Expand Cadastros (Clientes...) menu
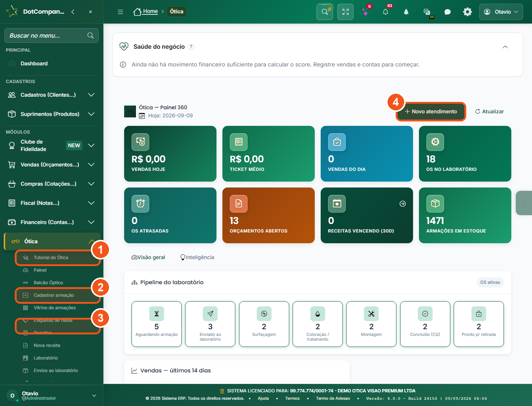532x406 pixels. point(51,95)
